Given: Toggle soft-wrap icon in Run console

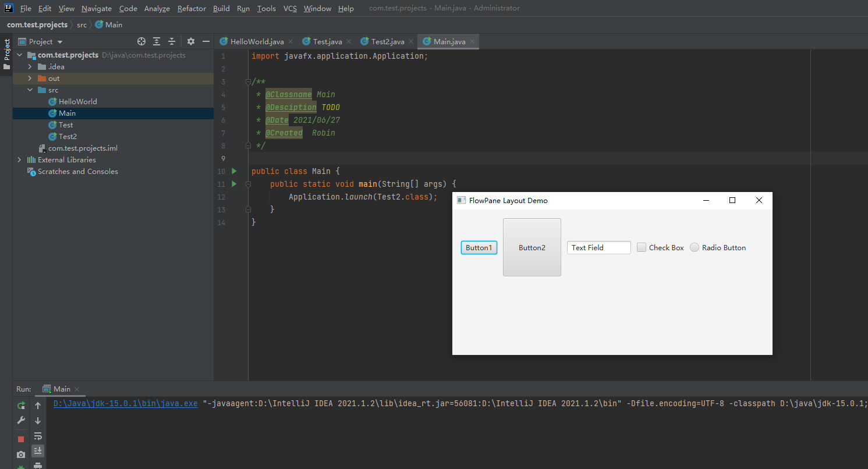Looking at the screenshot, I should click(x=38, y=436).
